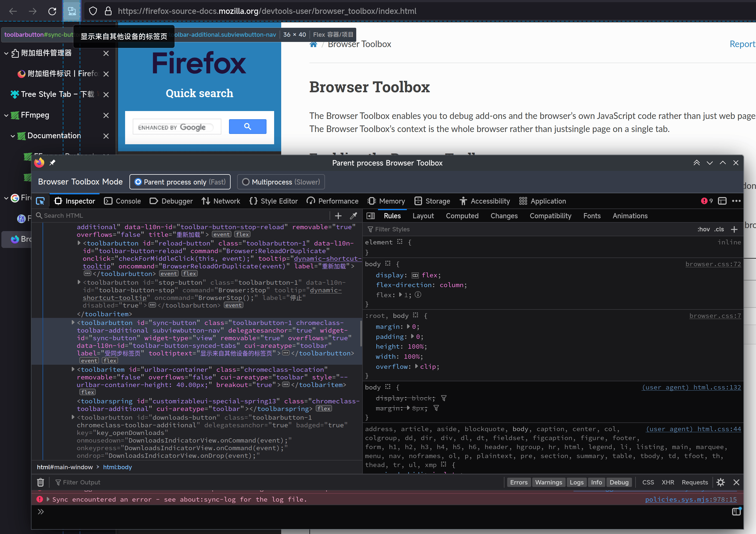Click the blue Google search button
This screenshot has width=756, height=534.
pyautogui.click(x=248, y=126)
